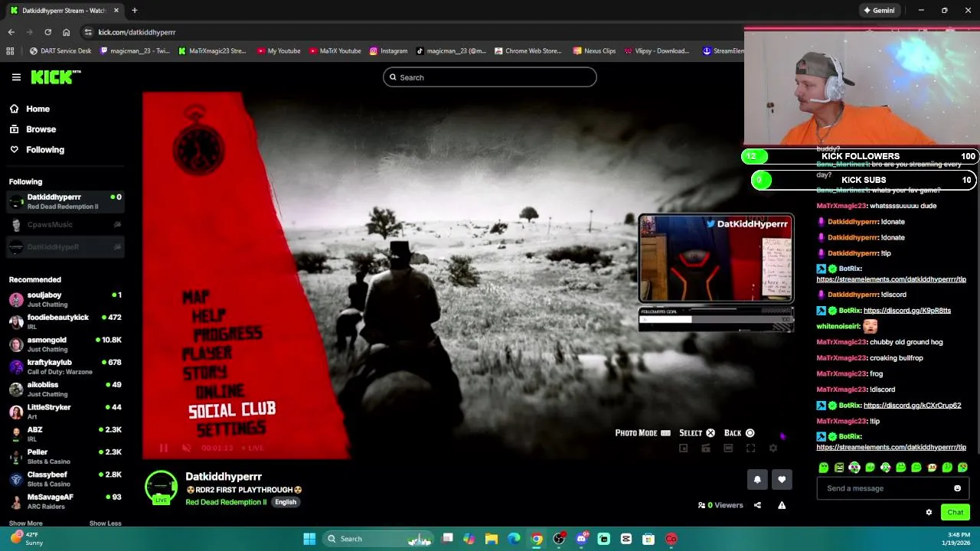Open Windows Start menu
This screenshot has width=980, height=551.
309,539
